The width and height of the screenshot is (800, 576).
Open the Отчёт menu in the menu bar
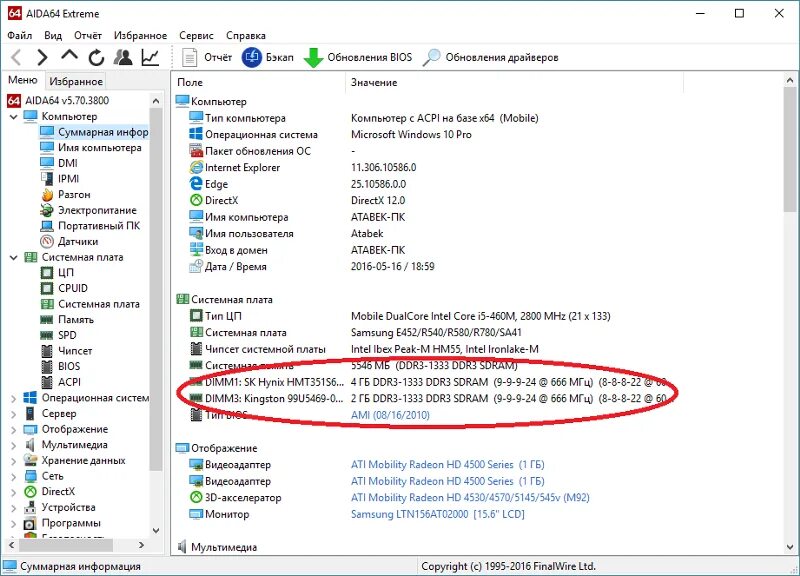(88, 35)
